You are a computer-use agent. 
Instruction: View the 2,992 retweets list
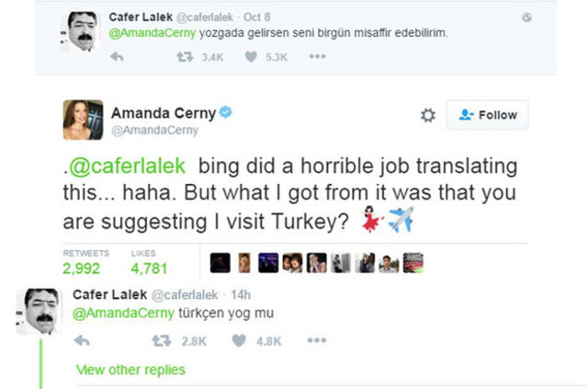pos(84,269)
